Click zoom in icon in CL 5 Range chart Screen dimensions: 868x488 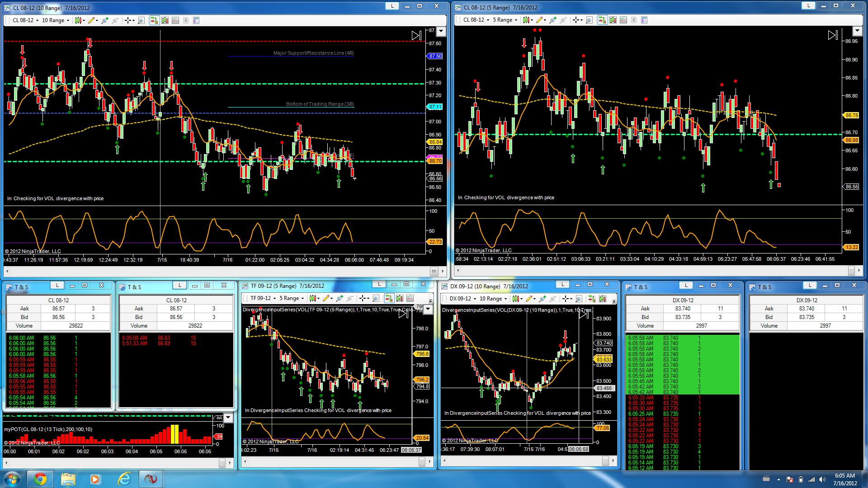(x=553, y=20)
